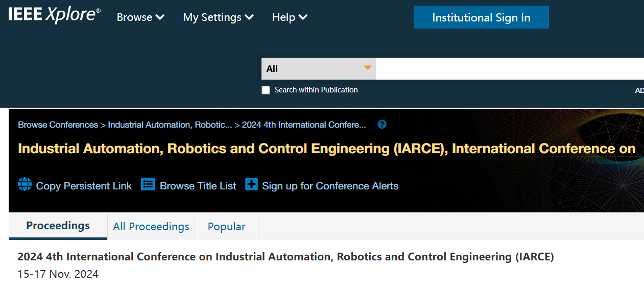Select the Proceedings tab

click(x=58, y=226)
